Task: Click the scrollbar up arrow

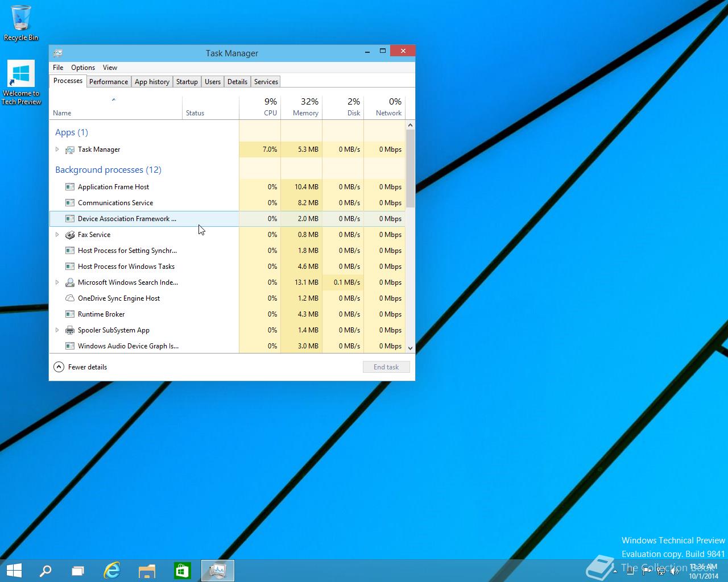Action: (x=410, y=124)
